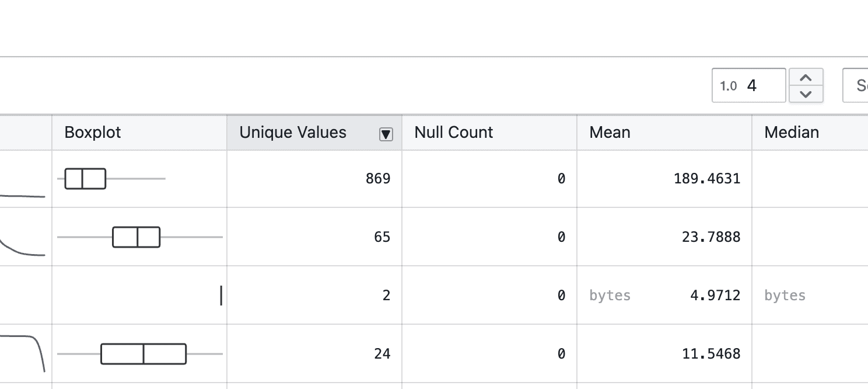Click the single-line boxplot in the third row

tap(221, 296)
